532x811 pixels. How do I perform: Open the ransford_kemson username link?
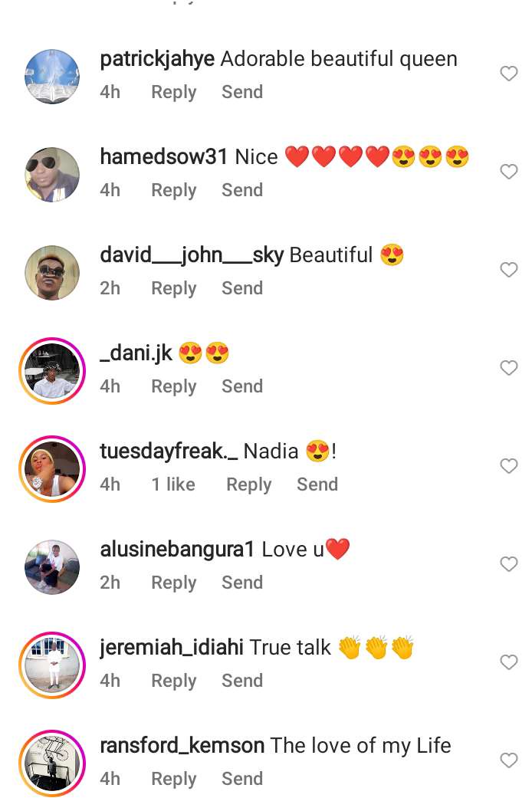(x=182, y=746)
